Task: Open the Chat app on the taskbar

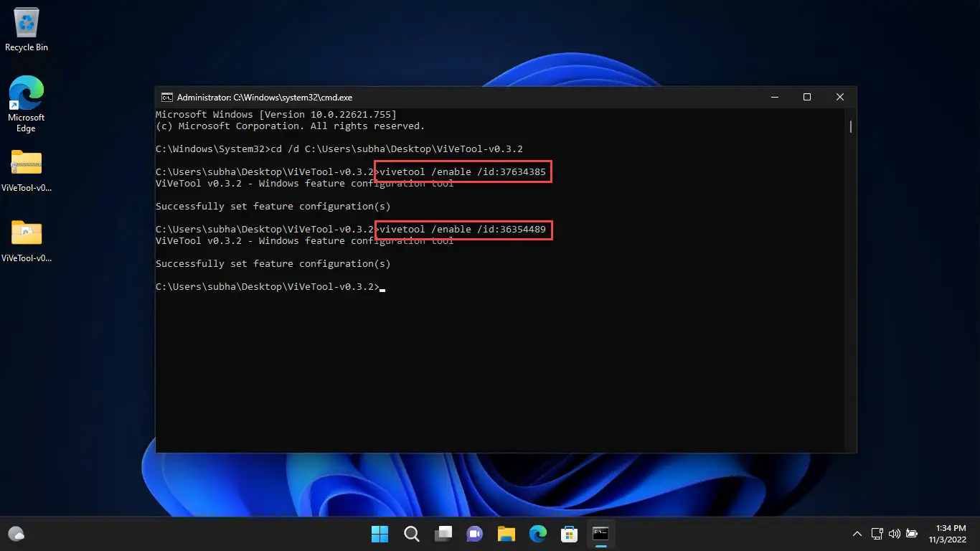Action: pyautogui.click(x=475, y=534)
